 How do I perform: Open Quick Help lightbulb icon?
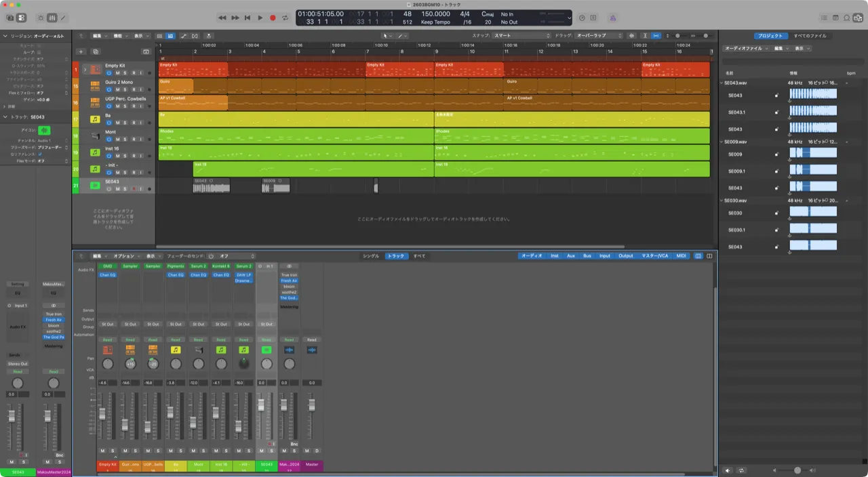point(40,18)
